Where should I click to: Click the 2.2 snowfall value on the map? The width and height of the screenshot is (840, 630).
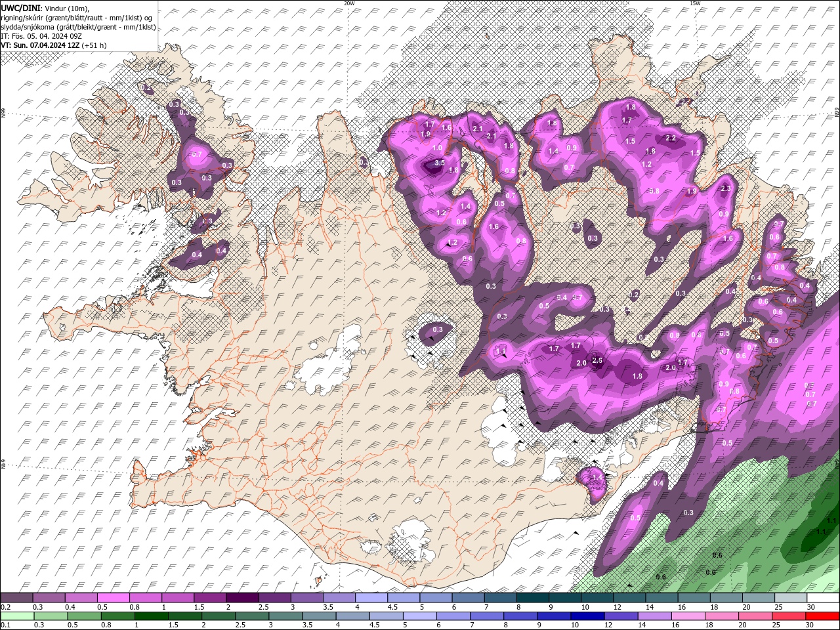point(671,138)
